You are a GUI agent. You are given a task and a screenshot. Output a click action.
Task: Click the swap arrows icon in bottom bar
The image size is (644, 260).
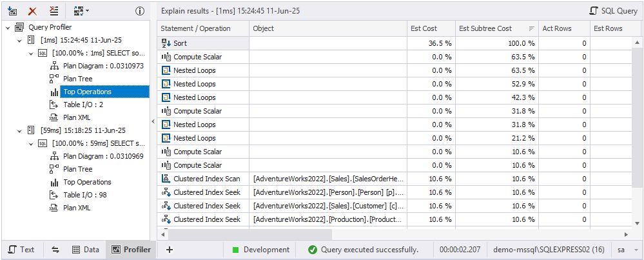pyautogui.click(x=55, y=250)
